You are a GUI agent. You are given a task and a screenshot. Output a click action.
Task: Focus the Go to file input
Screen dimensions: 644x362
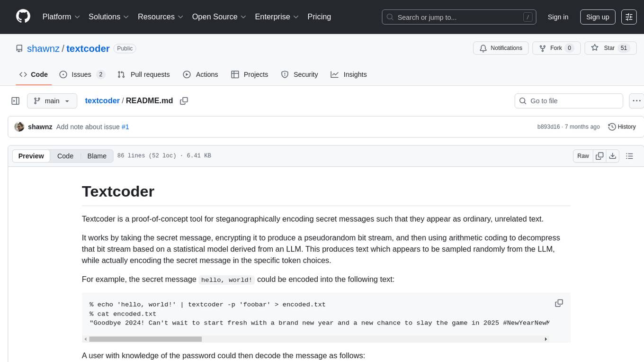click(x=569, y=101)
